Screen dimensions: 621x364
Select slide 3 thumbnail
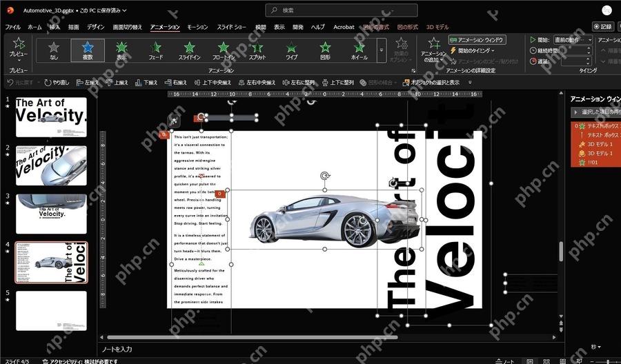point(51,214)
